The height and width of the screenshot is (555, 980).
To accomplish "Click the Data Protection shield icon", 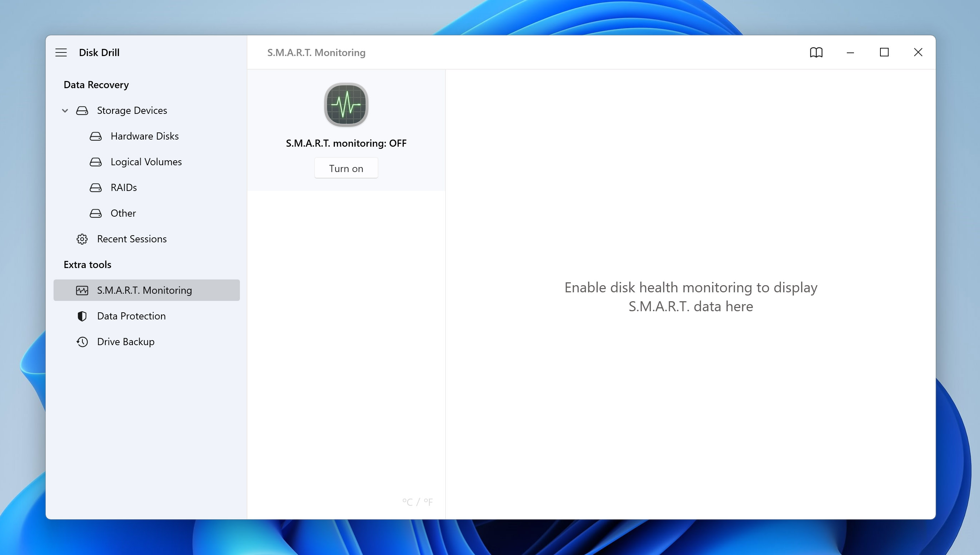I will click(82, 316).
